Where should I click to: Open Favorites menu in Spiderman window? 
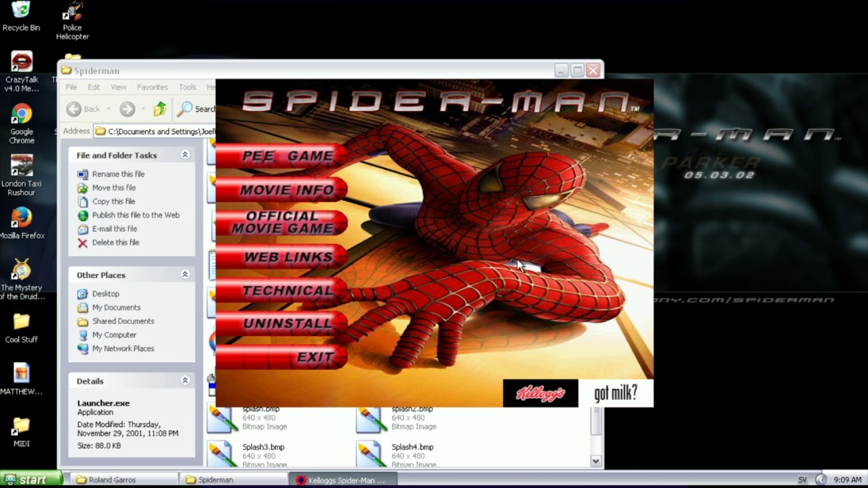tap(153, 87)
